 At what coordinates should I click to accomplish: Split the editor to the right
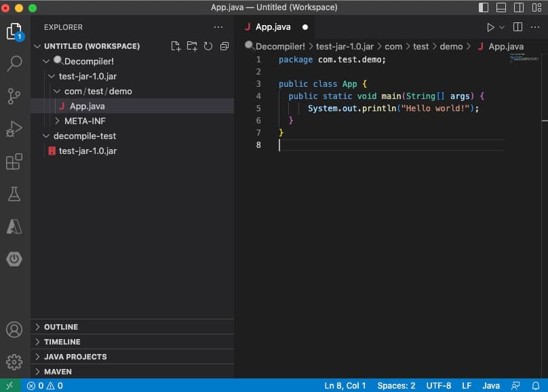click(x=517, y=27)
